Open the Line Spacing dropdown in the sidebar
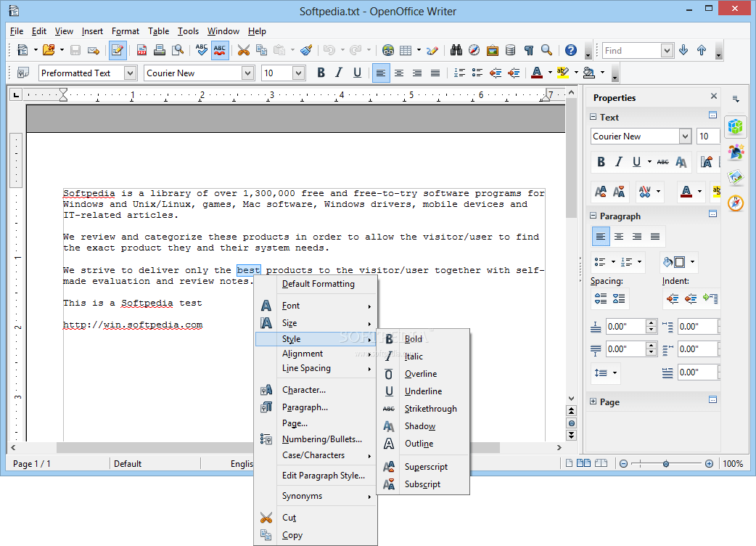 [606, 373]
